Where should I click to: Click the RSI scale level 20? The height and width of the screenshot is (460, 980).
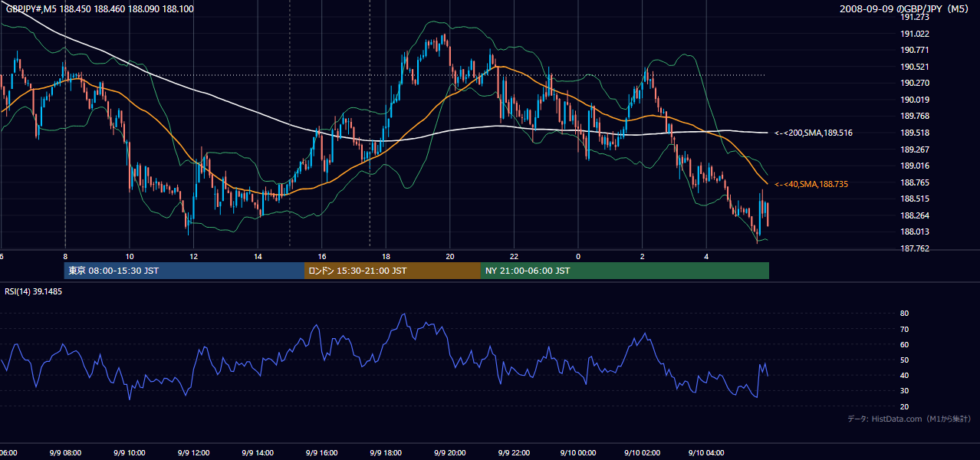tap(904, 406)
